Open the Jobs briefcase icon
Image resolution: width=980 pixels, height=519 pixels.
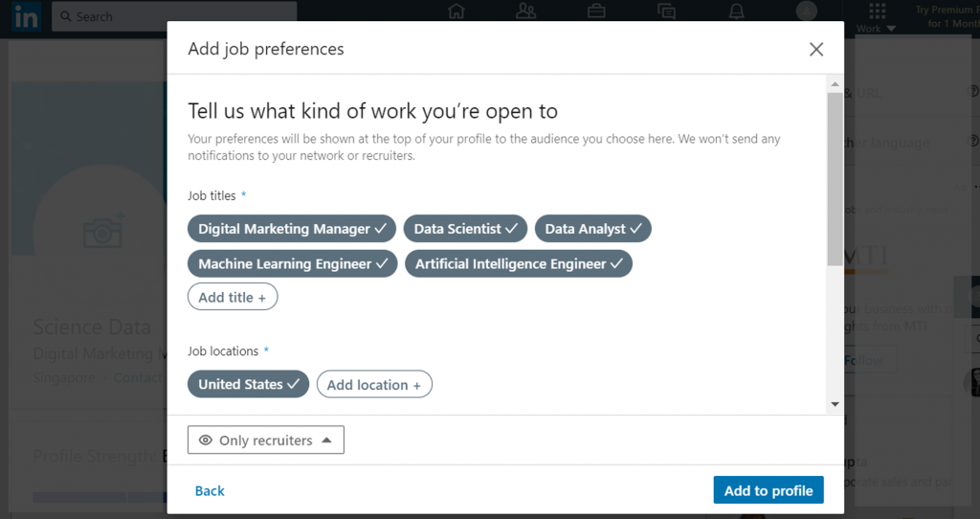click(596, 11)
